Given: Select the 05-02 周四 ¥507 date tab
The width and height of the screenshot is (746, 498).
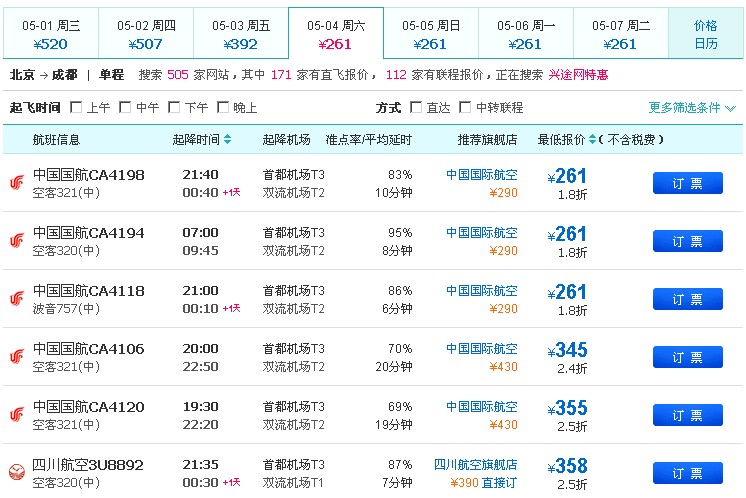Looking at the screenshot, I should point(146,34).
